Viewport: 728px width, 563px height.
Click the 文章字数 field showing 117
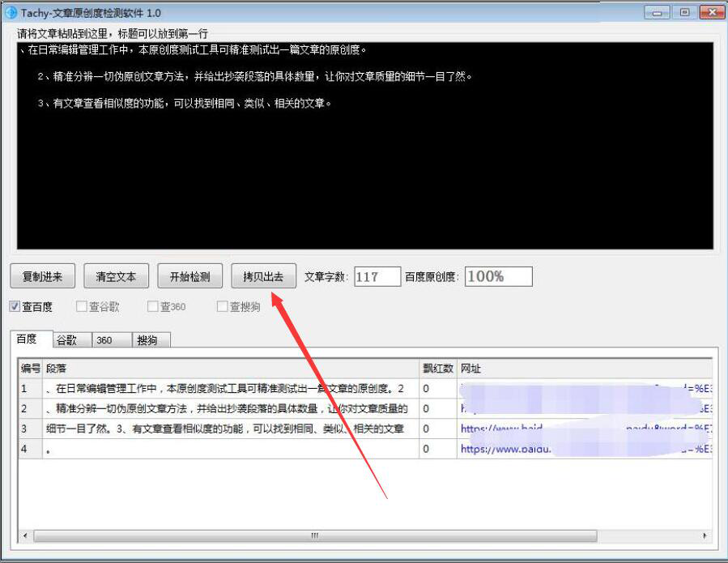pos(377,276)
